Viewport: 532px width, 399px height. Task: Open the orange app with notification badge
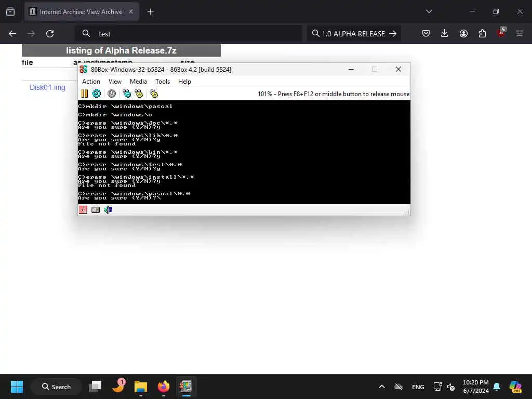tap(118, 386)
